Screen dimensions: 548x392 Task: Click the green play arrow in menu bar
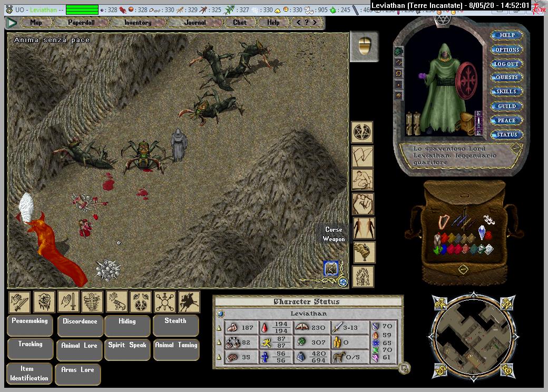point(12,23)
